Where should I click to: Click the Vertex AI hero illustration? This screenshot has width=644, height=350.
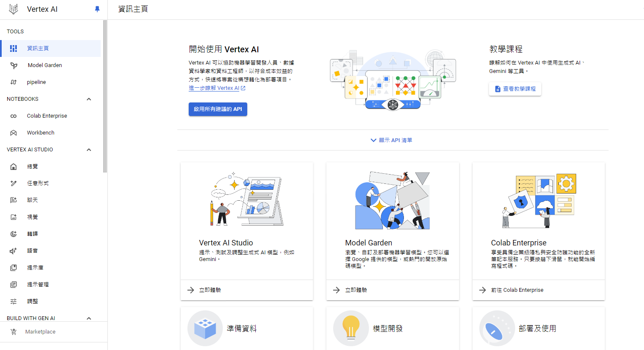click(x=393, y=80)
